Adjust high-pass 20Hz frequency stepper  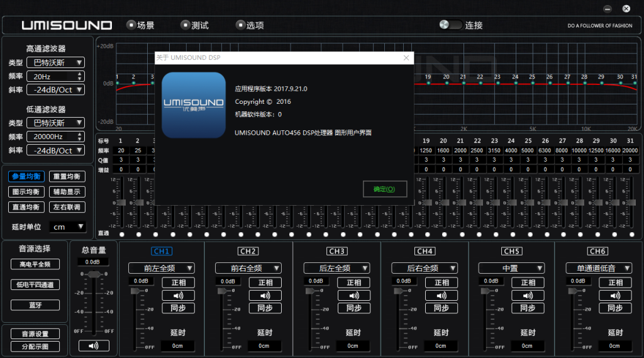click(80, 76)
